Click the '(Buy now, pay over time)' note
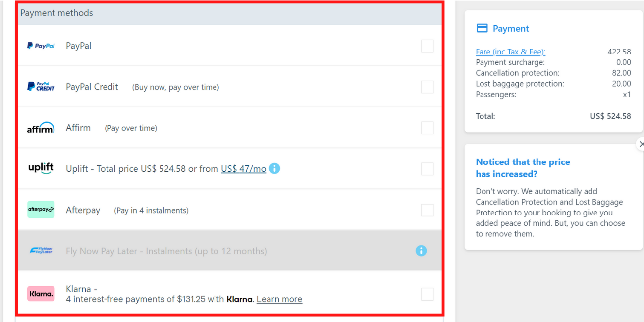This screenshot has height=322, width=644. tap(175, 87)
